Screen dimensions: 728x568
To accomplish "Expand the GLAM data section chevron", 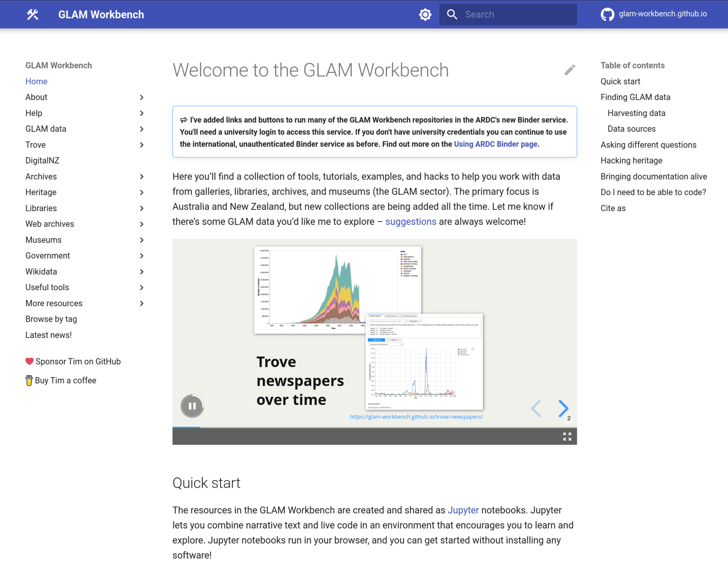I will (142, 129).
